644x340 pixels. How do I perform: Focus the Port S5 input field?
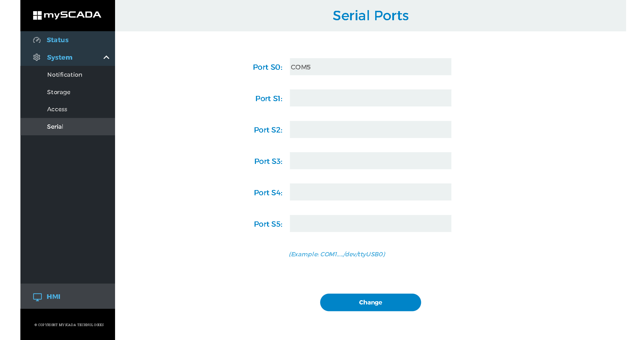pyautogui.click(x=370, y=224)
